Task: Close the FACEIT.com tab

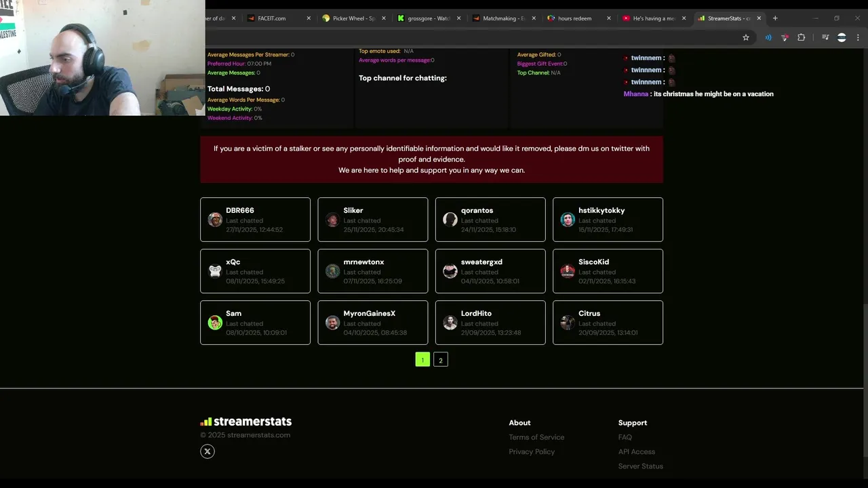Action: [x=309, y=18]
